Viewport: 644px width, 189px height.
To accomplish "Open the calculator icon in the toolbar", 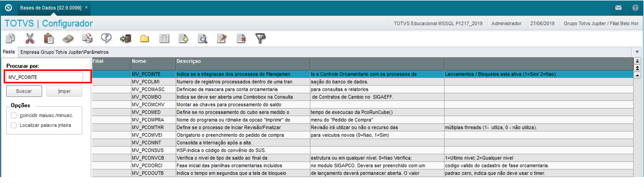I will (x=68, y=38).
